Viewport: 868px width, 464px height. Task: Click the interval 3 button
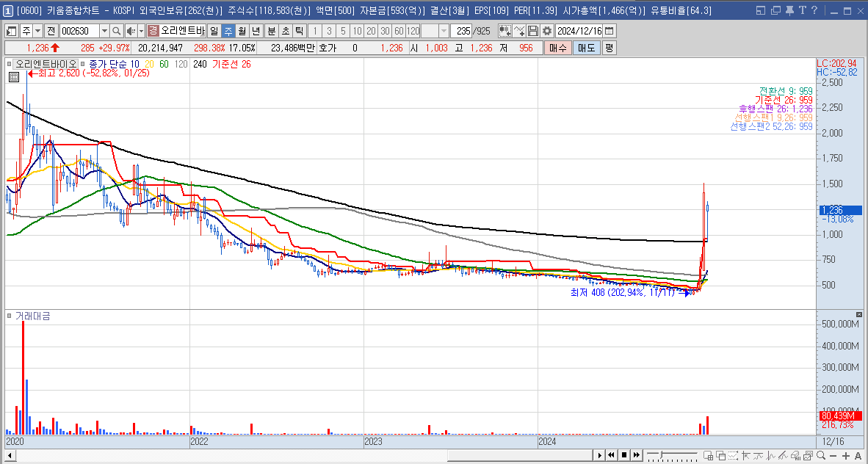(330, 31)
